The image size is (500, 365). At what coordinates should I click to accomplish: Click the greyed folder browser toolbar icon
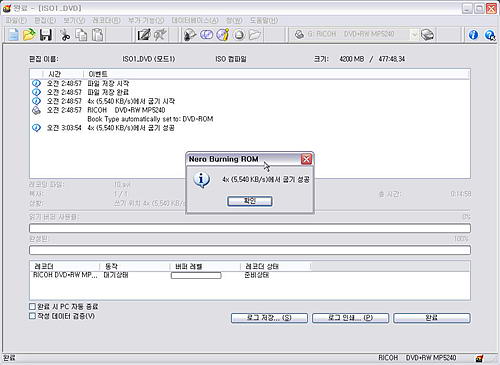coord(255,35)
